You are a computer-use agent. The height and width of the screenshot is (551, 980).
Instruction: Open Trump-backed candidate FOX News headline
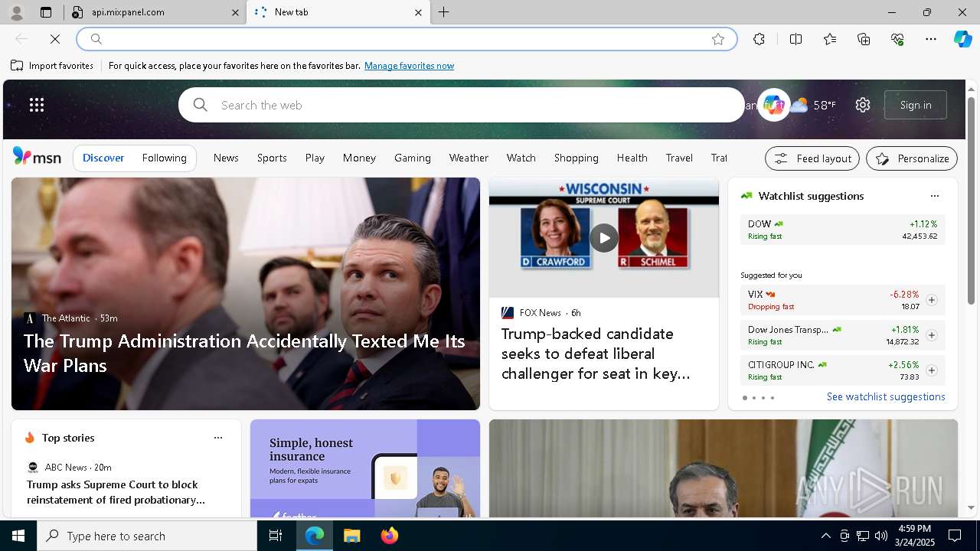[596, 354]
